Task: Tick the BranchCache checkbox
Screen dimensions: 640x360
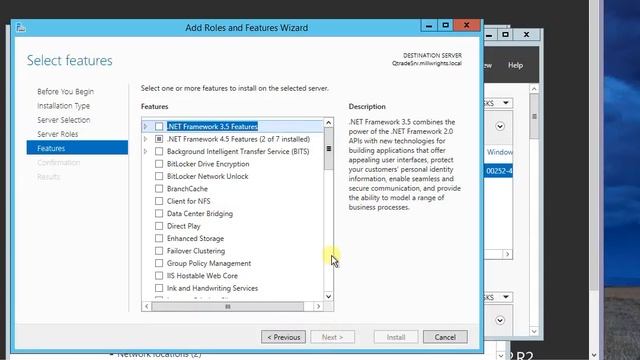Action: [x=159, y=189]
